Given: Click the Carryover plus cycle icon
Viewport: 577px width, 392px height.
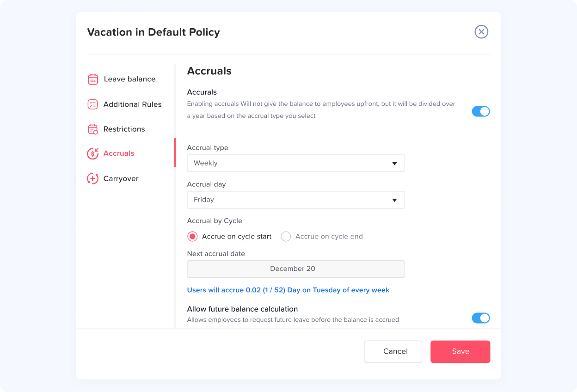Looking at the screenshot, I should point(93,178).
